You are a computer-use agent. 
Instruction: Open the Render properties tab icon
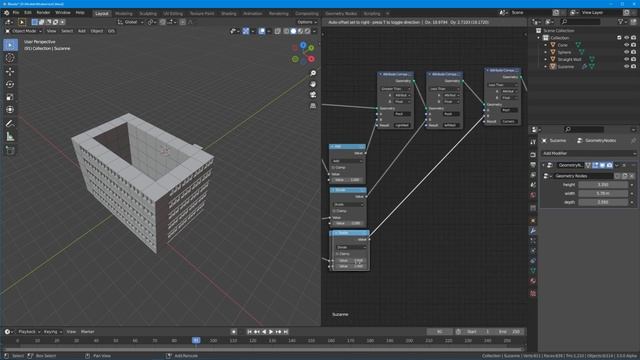coord(533,155)
